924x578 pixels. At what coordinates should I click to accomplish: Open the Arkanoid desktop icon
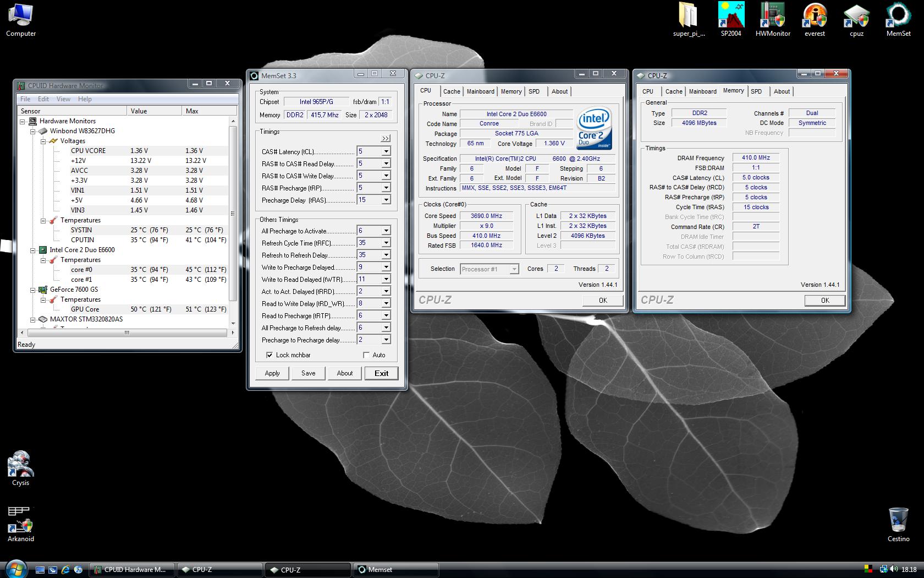(21, 525)
